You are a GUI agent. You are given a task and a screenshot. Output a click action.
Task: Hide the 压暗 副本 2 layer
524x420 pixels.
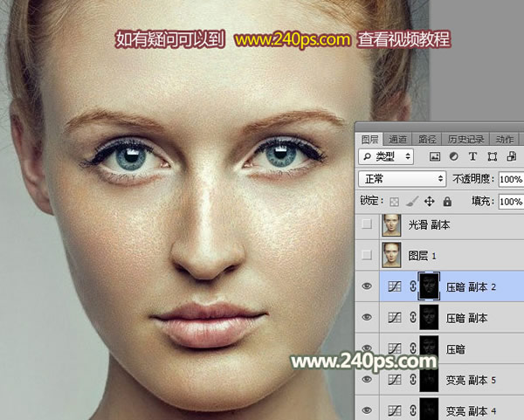[x=367, y=286]
